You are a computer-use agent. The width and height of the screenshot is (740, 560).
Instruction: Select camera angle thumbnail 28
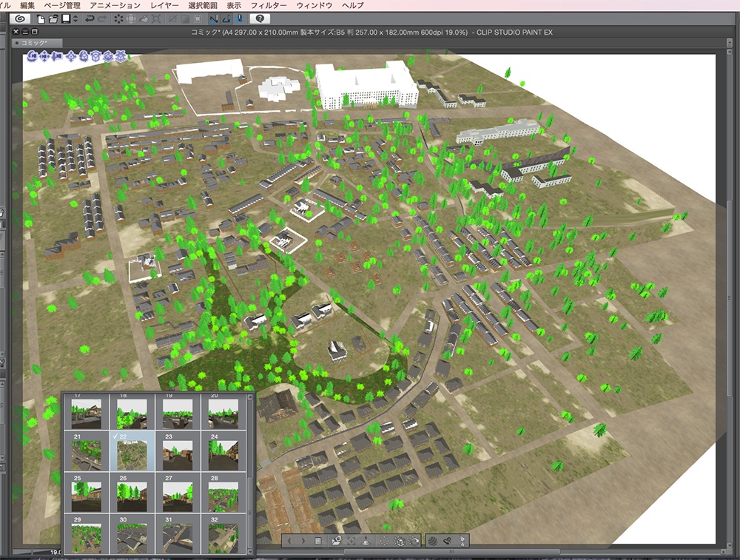[x=223, y=493]
